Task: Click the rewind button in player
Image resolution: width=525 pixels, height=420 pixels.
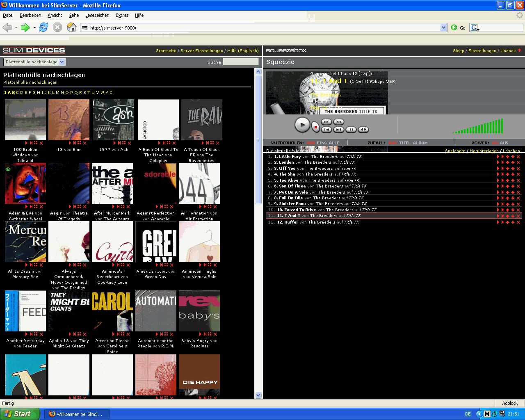Action: pyautogui.click(x=326, y=122)
